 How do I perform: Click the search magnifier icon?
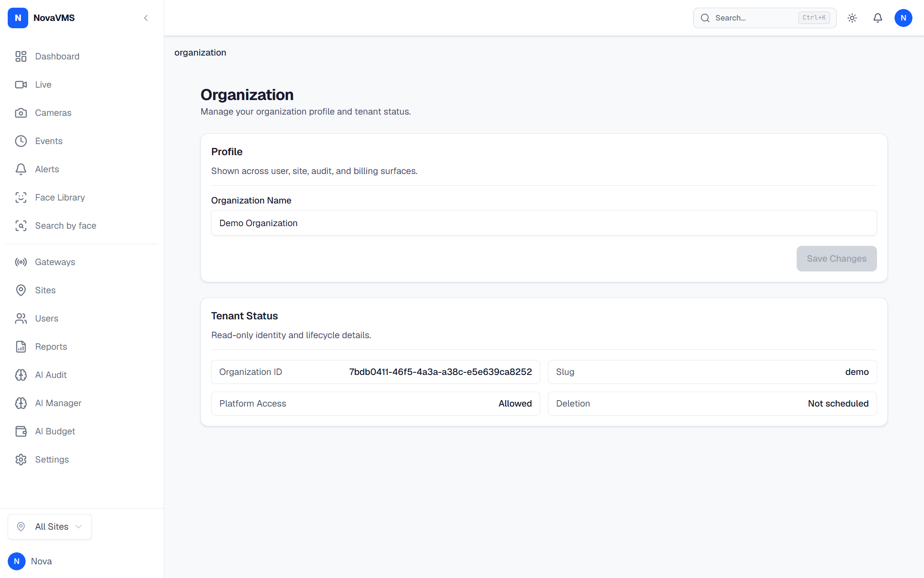[x=705, y=18]
